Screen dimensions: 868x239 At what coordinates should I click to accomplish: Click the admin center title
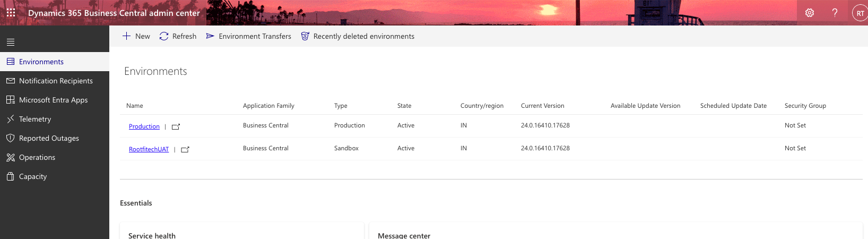click(114, 13)
